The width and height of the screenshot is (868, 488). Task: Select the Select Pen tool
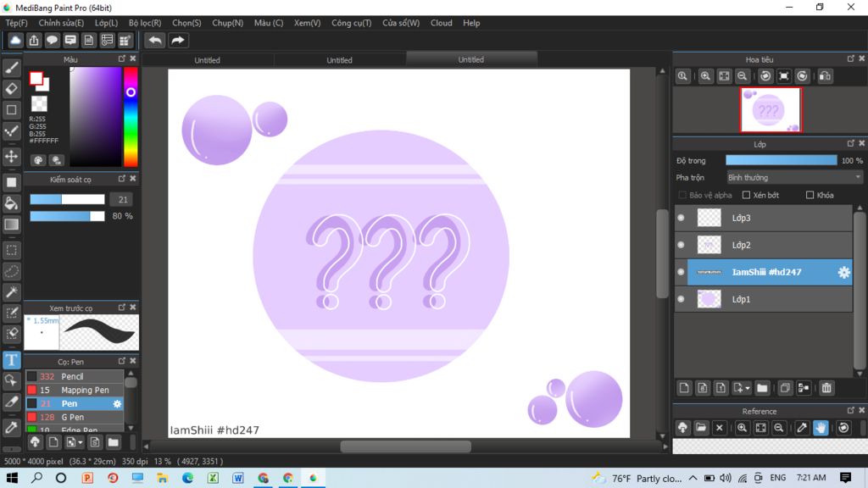tap(11, 313)
